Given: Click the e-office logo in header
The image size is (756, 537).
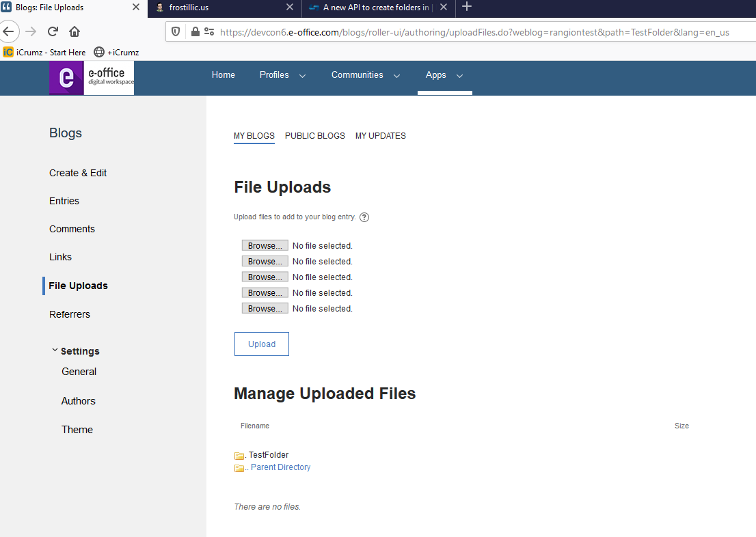Looking at the screenshot, I should pos(92,78).
